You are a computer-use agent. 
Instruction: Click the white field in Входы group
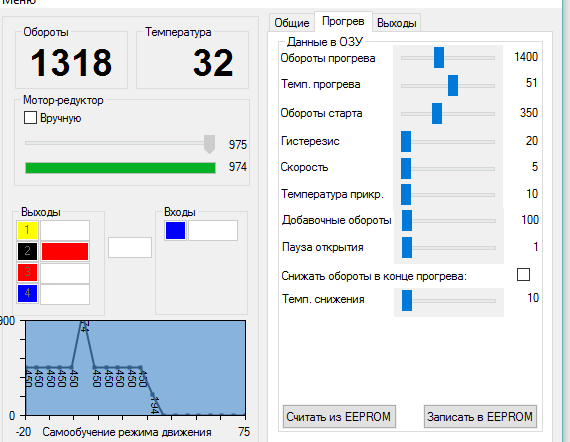pos(213,230)
